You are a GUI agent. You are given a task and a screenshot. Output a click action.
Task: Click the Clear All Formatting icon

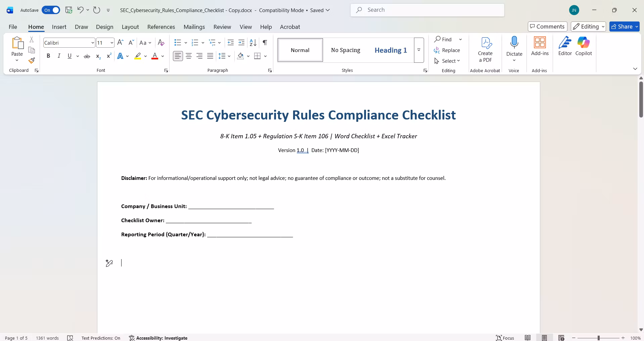[x=161, y=43]
